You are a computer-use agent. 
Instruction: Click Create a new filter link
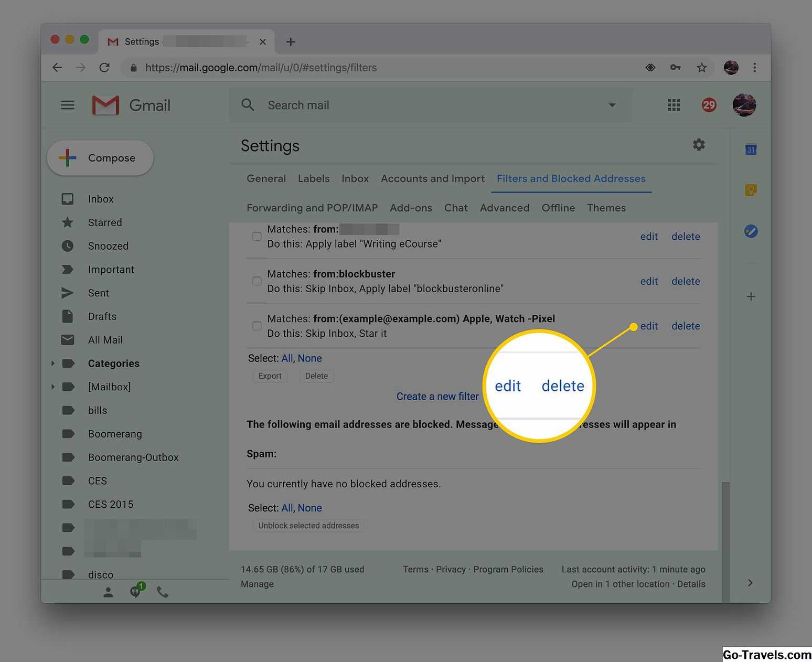437,397
